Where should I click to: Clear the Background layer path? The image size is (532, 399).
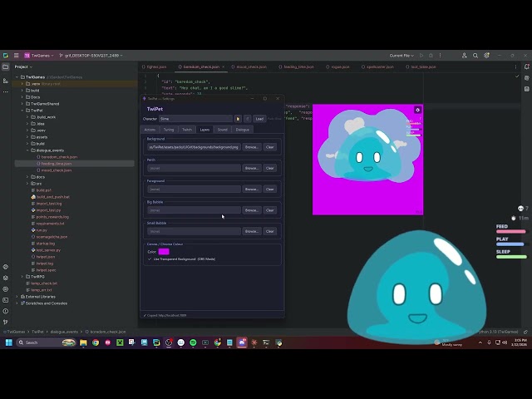coord(269,147)
